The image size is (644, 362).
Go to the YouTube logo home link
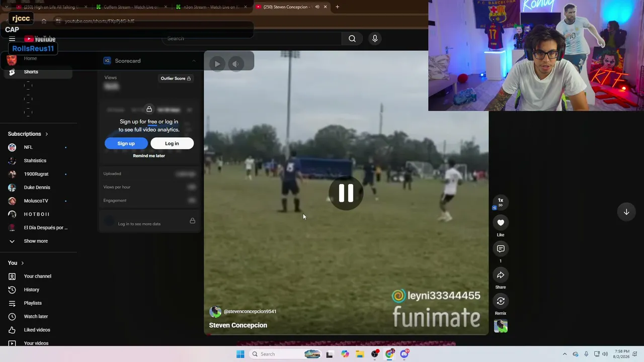[x=40, y=39]
